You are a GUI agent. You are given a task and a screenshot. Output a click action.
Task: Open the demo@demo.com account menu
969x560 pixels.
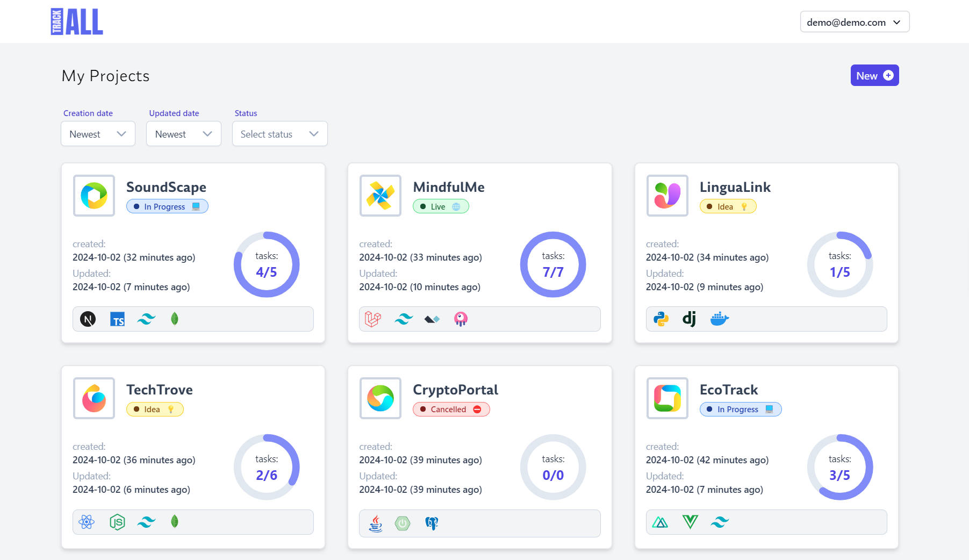(x=854, y=22)
